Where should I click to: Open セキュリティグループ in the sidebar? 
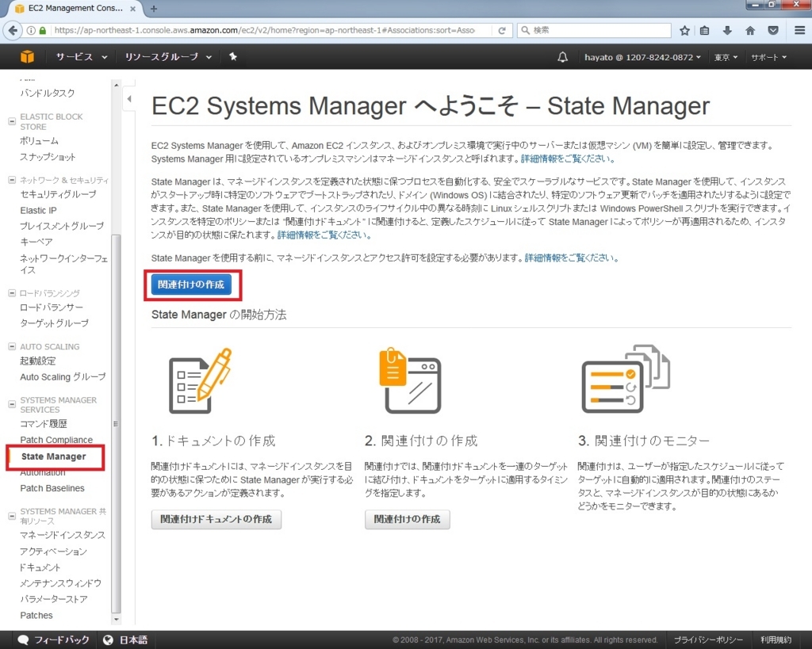(57, 194)
